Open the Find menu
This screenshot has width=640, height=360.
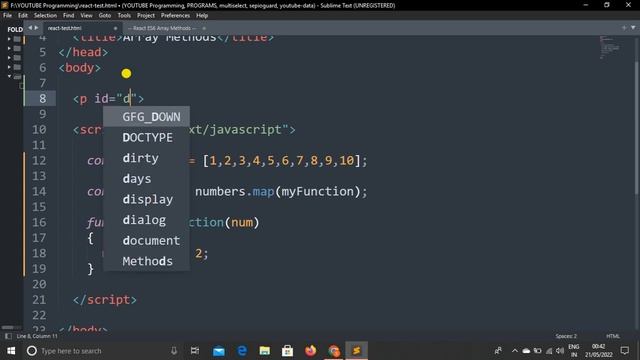pos(69,16)
